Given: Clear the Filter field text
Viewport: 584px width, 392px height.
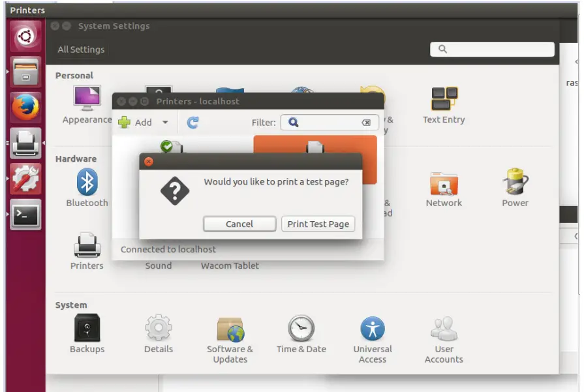Looking at the screenshot, I should 366,123.
